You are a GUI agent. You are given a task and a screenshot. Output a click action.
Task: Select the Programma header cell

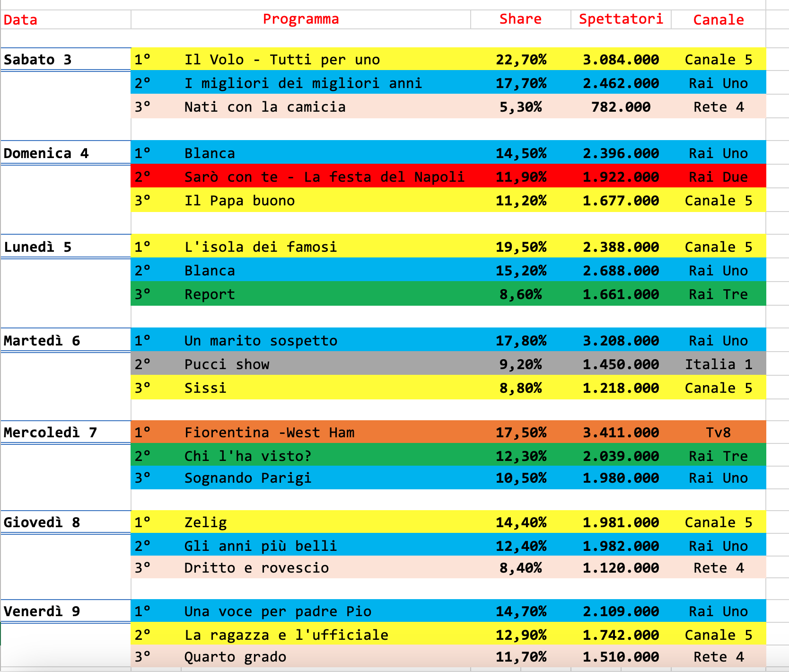pos(301,19)
